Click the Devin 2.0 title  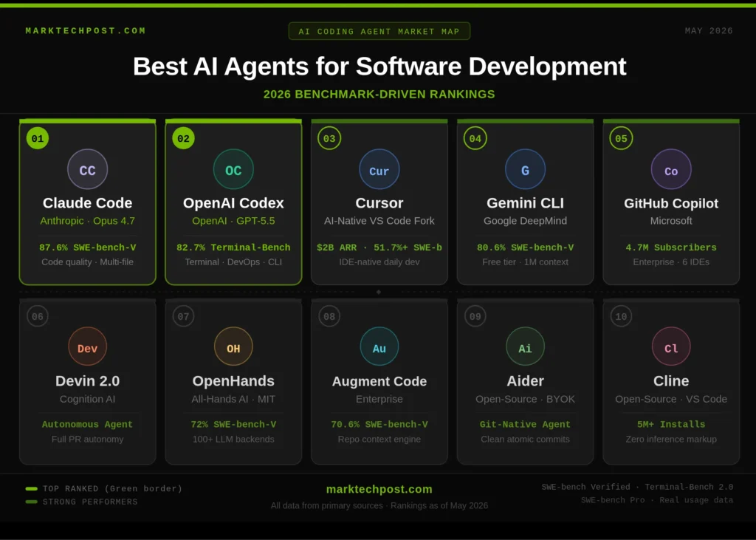(x=87, y=381)
